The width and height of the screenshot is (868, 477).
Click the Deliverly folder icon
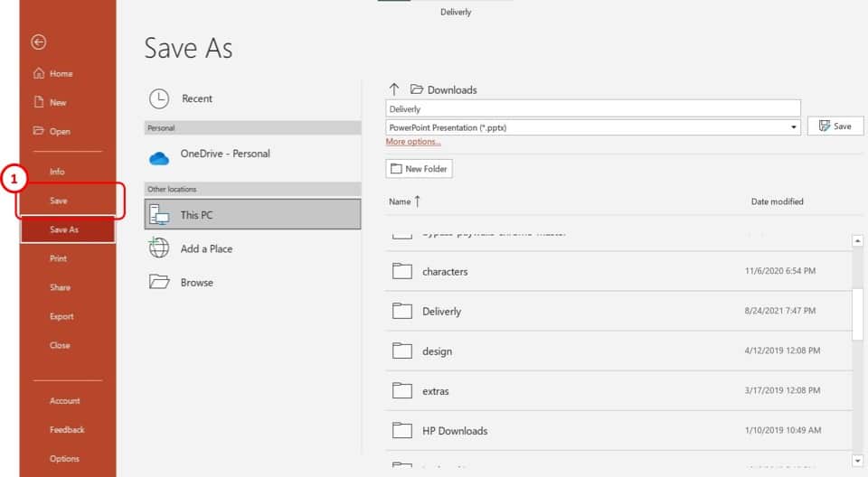401,311
